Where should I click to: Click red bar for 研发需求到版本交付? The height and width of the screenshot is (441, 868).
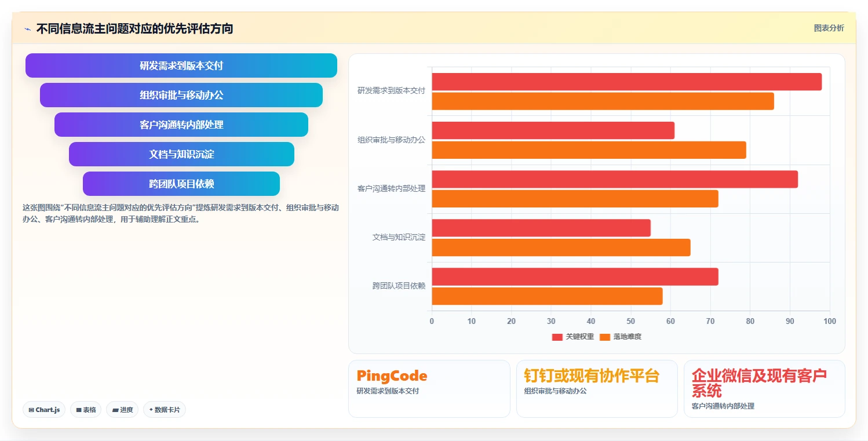coord(627,82)
